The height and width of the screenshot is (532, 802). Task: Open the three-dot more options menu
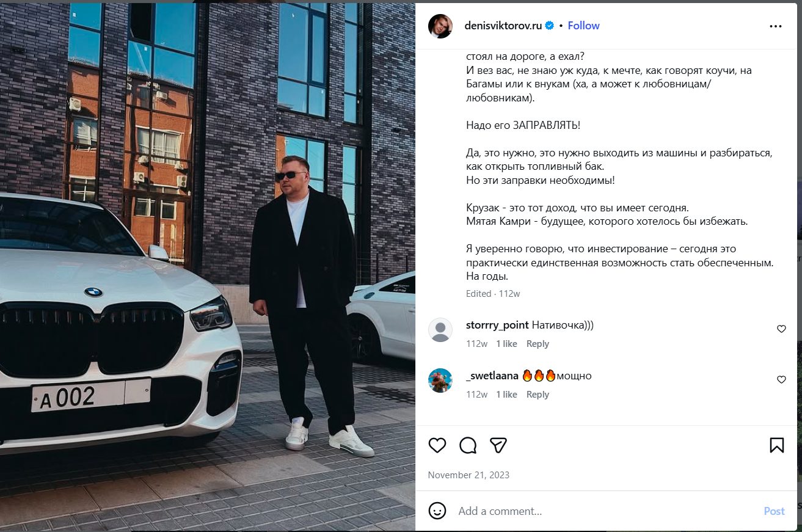pos(776,26)
